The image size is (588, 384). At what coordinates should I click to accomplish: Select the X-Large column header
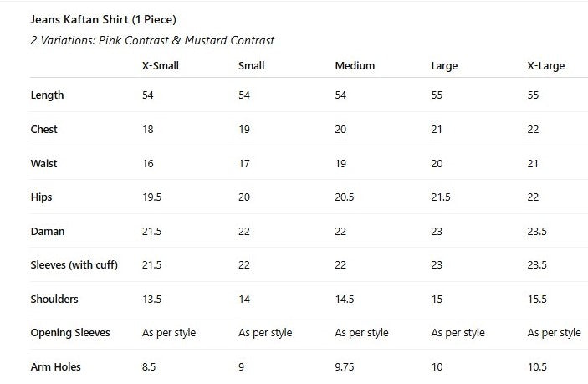tap(545, 66)
